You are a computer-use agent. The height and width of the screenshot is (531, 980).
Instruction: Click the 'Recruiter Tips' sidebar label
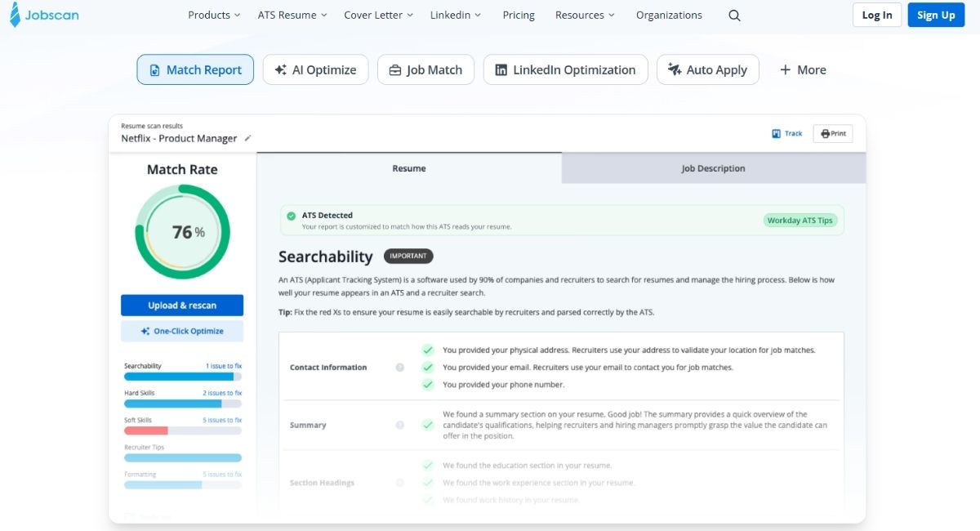tap(144, 447)
